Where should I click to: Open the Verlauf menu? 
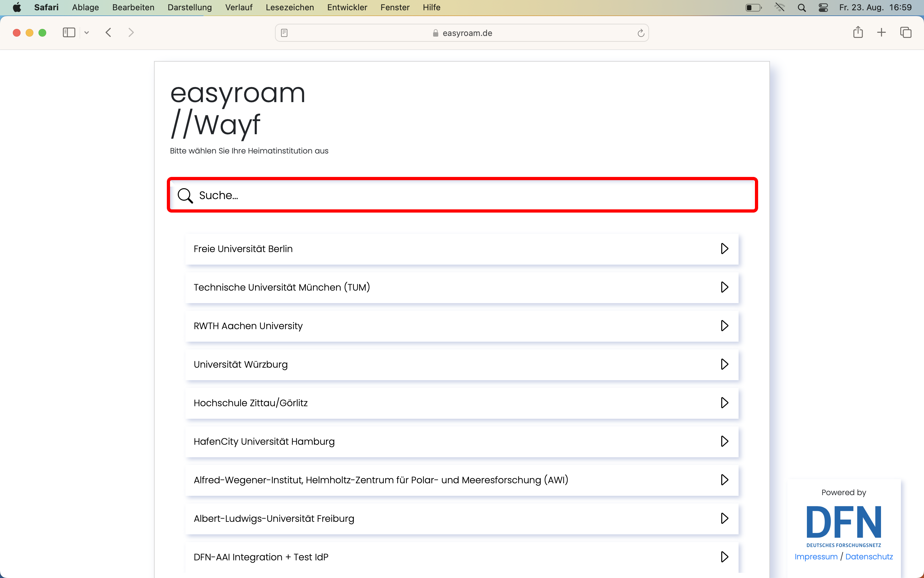(x=239, y=7)
